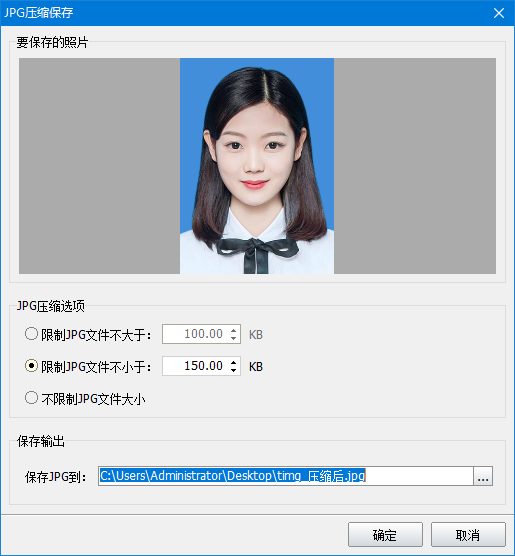Decrease the 150.00 KB value with down arrow
The image size is (515, 556).
coord(233,370)
